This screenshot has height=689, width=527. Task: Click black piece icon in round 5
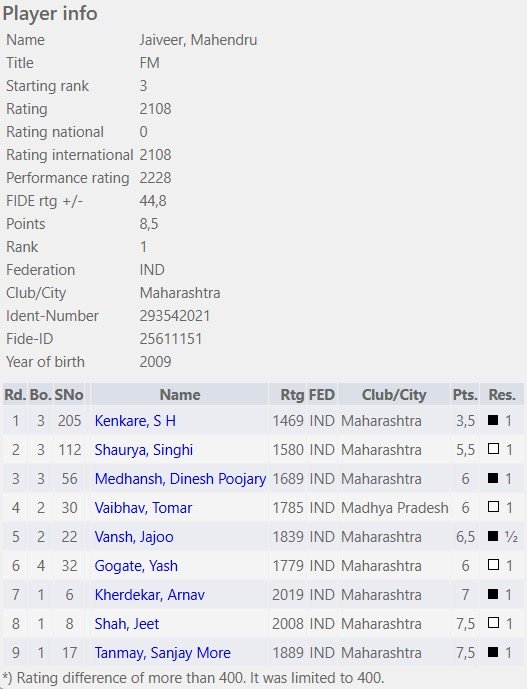pyautogui.click(x=493, y=536)
